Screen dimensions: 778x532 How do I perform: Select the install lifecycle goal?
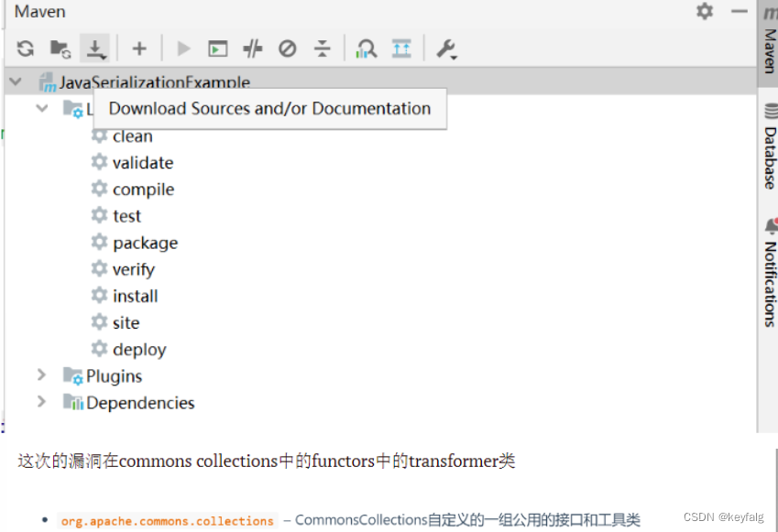click(135, 296)
